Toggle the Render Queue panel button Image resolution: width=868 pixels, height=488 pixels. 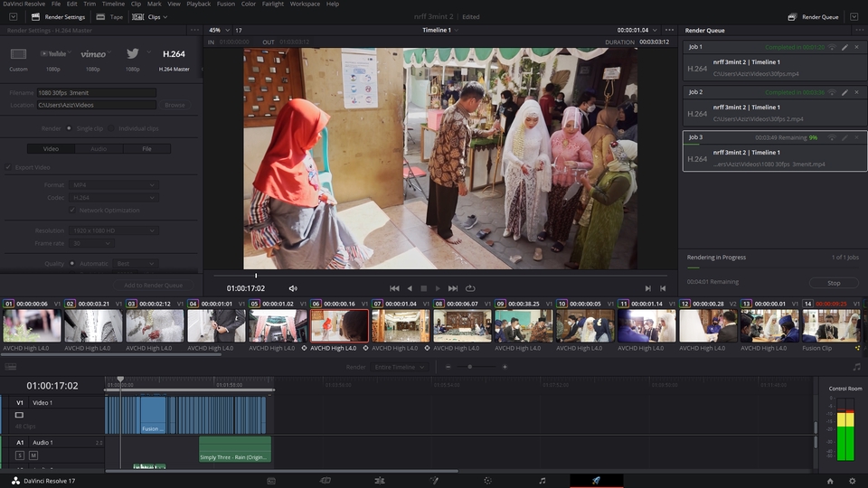click(x=814, y=17)
